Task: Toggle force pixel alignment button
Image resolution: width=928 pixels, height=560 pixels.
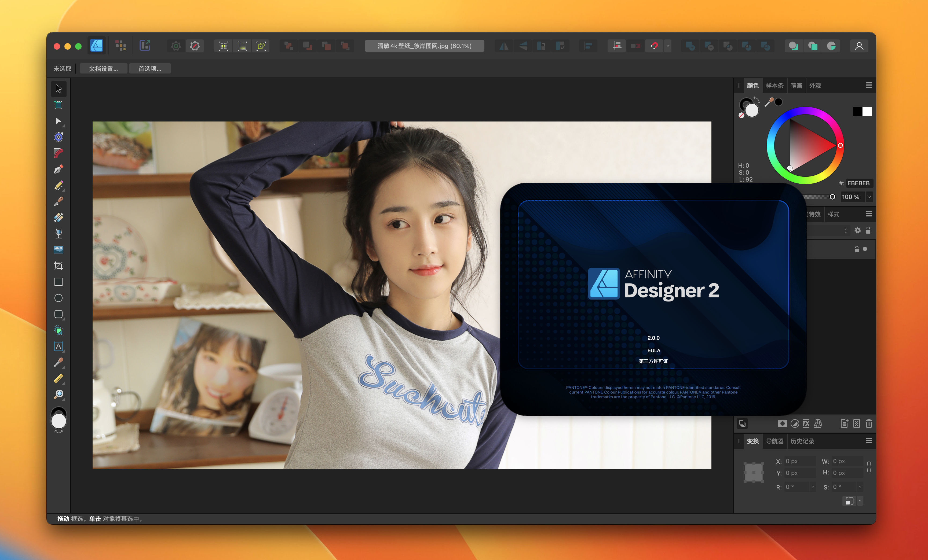Action: (x=617, y=46)
